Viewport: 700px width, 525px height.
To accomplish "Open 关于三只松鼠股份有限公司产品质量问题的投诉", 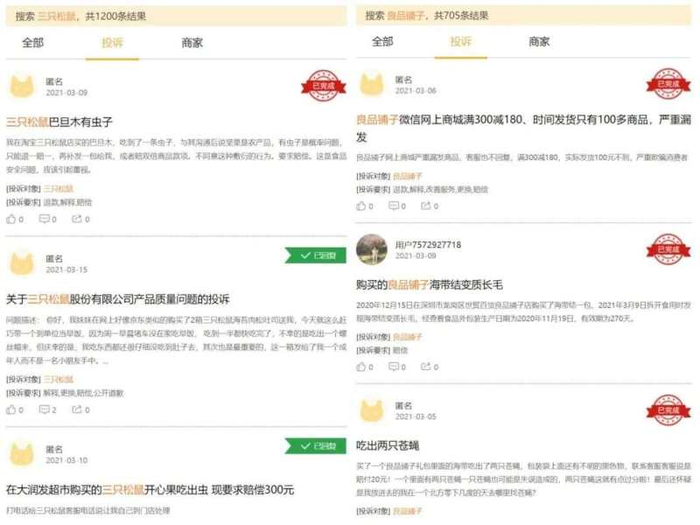I will [118, 299].
